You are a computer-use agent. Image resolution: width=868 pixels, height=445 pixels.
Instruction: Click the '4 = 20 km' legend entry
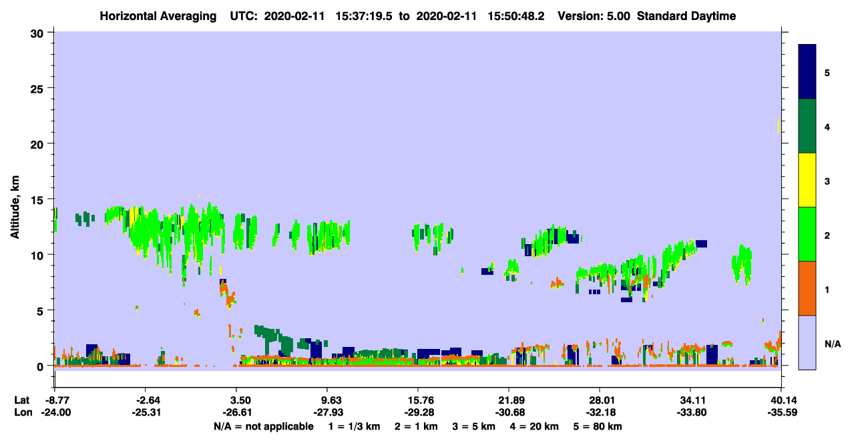533,426
